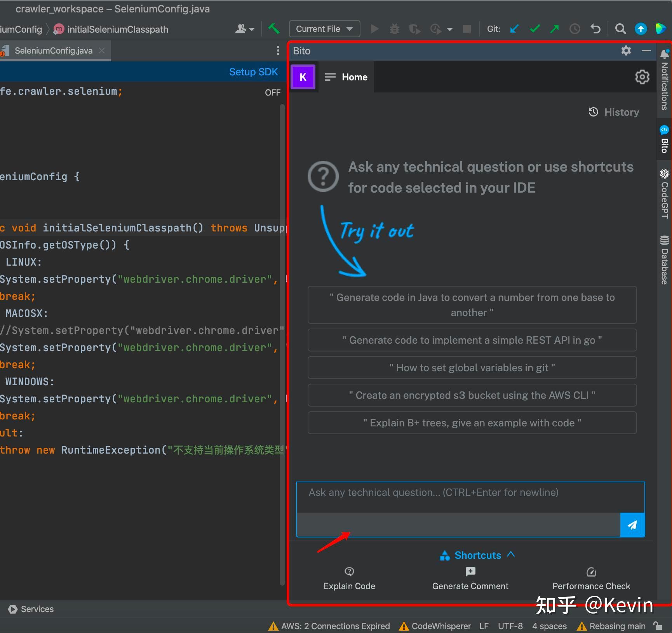Click the Explain Code shortcut
The width and height of the screenshot is (672, 633).
point(349,579)
